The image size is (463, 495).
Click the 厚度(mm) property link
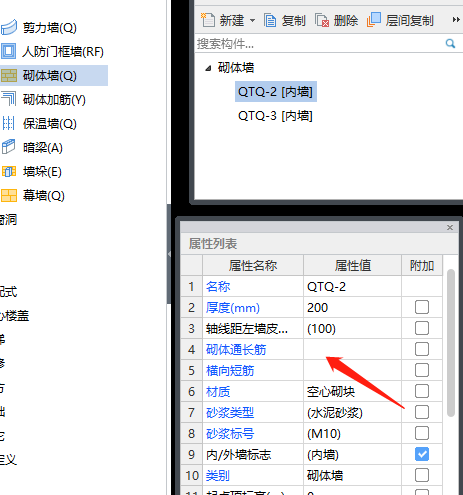[233, 308]
